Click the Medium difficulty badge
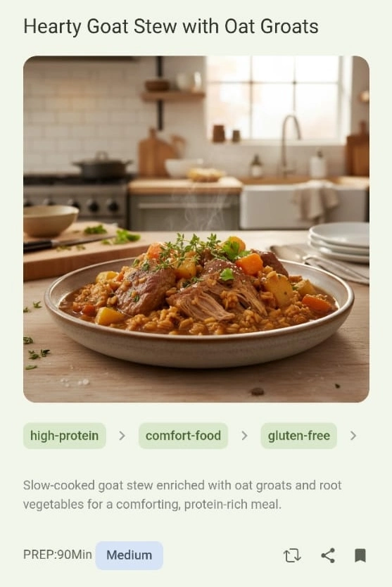The image size is (392, 587). [129, 555]
